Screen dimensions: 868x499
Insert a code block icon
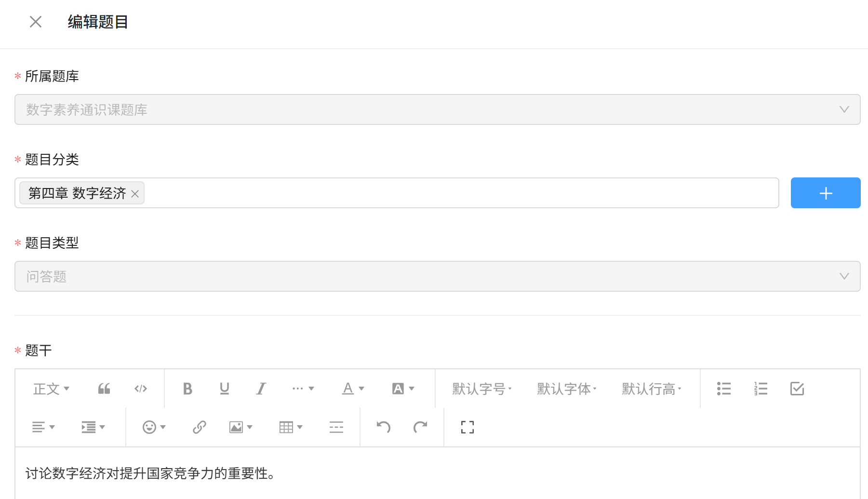pyautogui.click(x=141, y=389)
